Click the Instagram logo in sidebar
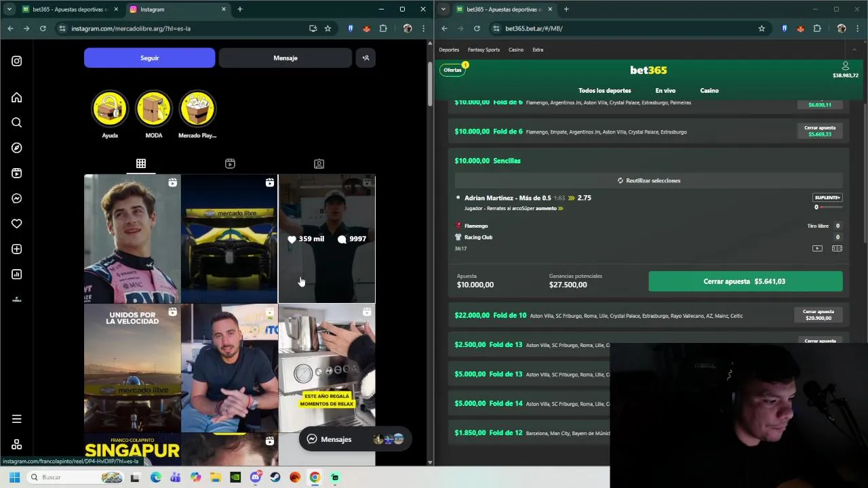The width and height of the screenshot is (868, 488). click(x=16, y=61)
